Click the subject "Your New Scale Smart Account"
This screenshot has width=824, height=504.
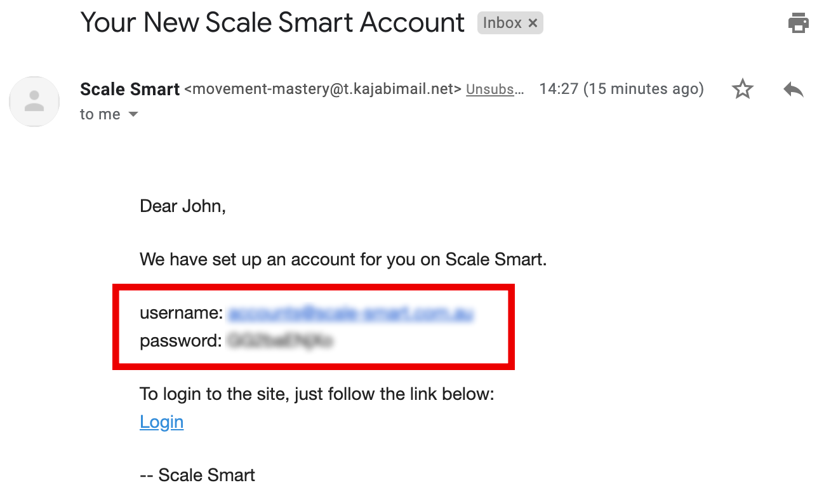272,23
